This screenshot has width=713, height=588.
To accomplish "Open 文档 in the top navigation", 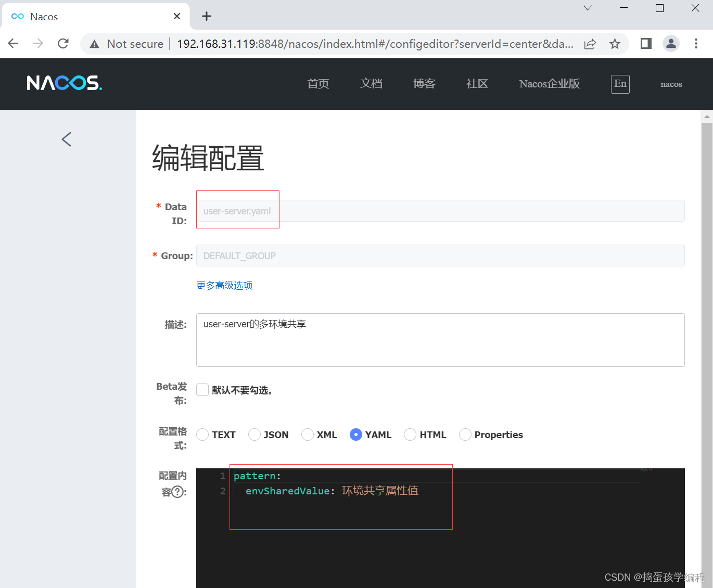I will 371,84.
